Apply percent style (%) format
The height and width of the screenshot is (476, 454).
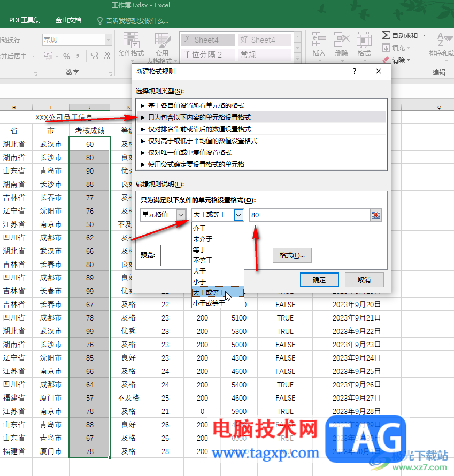[66, 56]
